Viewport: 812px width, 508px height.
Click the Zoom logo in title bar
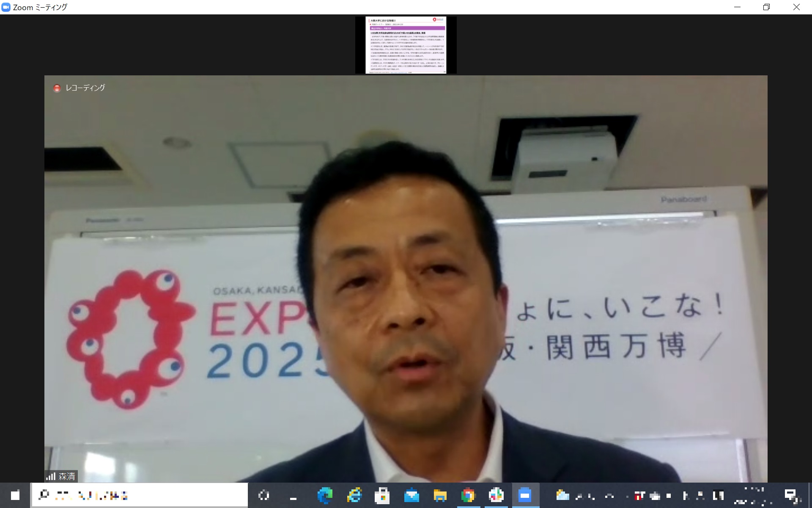point(6,7)
